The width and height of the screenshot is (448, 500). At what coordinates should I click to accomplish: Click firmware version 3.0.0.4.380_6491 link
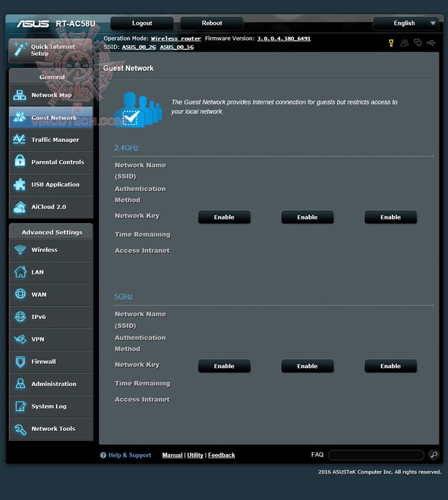pyautogui.click(x=284, y=39)
